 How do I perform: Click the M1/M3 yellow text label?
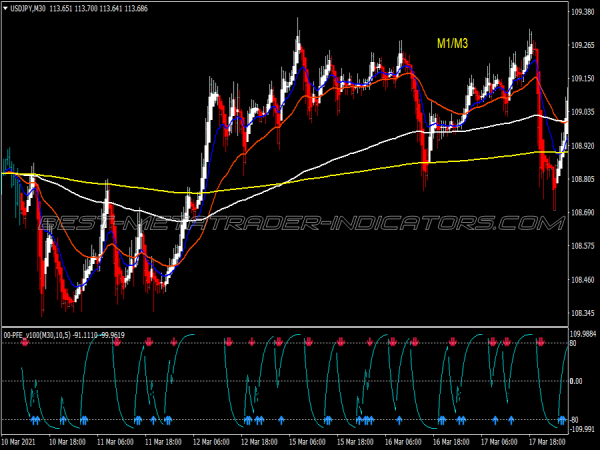tap(453, 43)
